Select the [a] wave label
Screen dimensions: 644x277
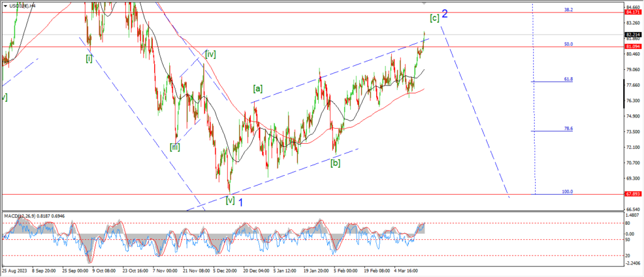pyautogui.click(x=258, y=89)
